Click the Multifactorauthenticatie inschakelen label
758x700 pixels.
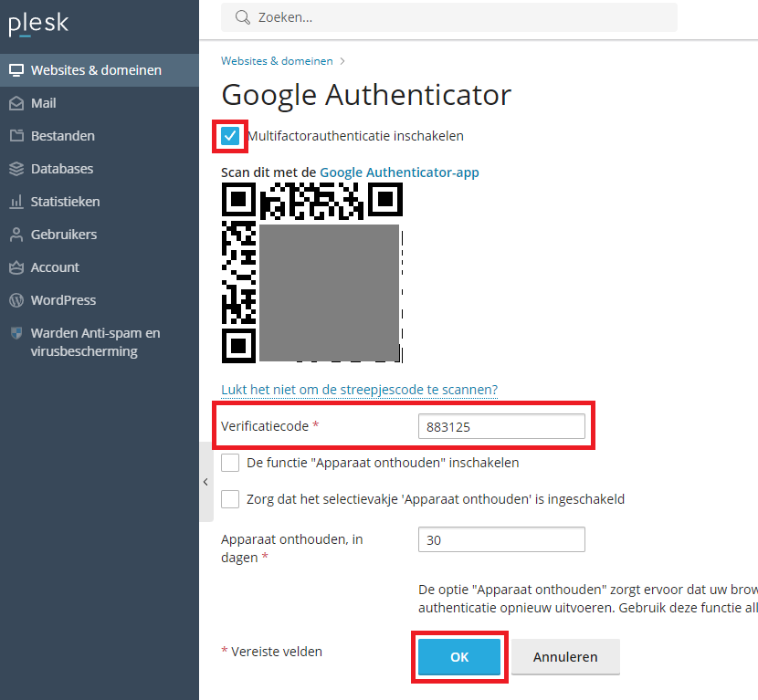355,136
